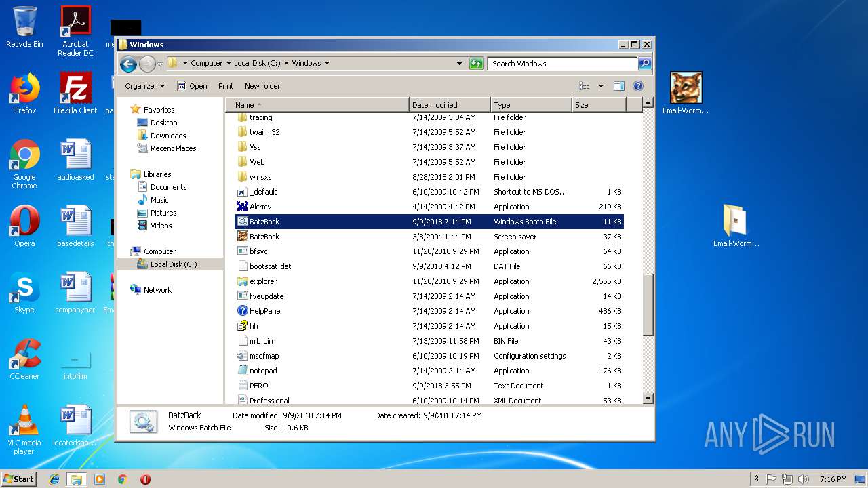Sort by the Type column header
The width and height of the screenshot is (868, 488).
click(x=531, y=105)
